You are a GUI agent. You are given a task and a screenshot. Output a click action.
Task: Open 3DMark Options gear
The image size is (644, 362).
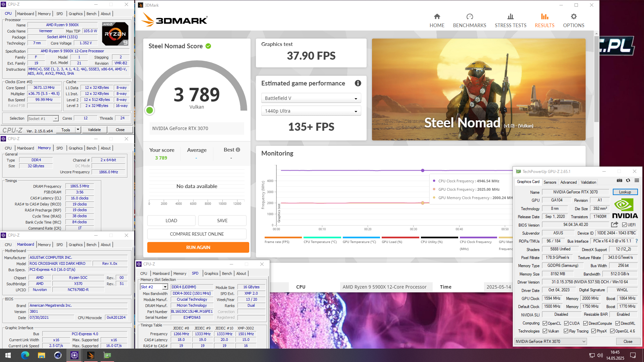coord(574,16)
